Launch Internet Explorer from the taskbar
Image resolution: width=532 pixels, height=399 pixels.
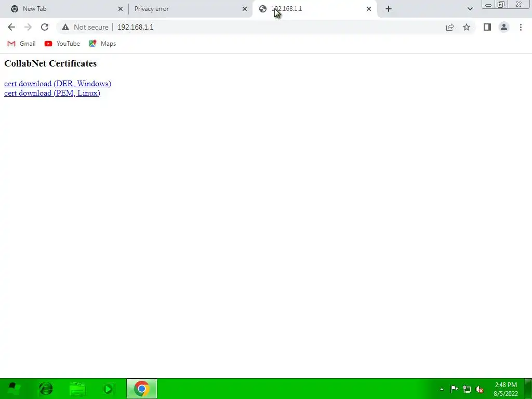46,389
